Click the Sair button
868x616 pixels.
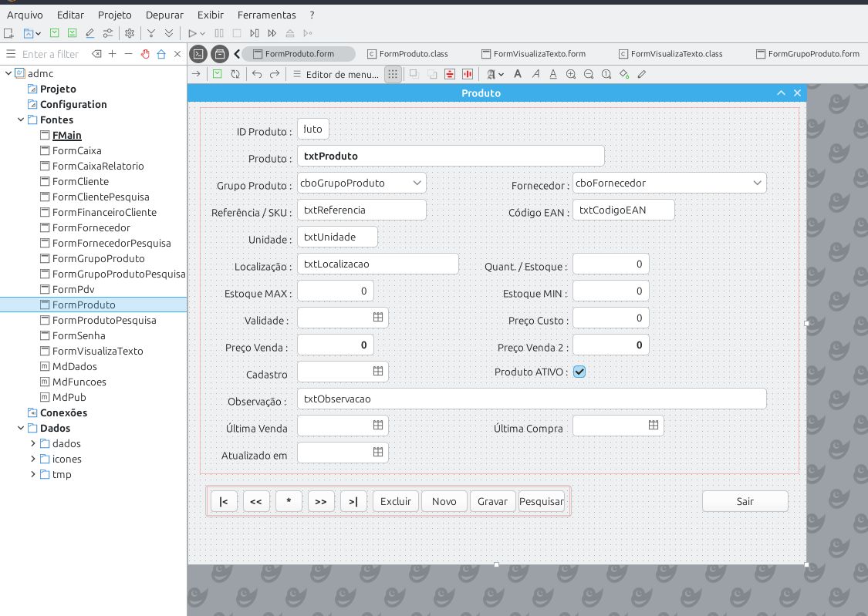tap(745, 501)
